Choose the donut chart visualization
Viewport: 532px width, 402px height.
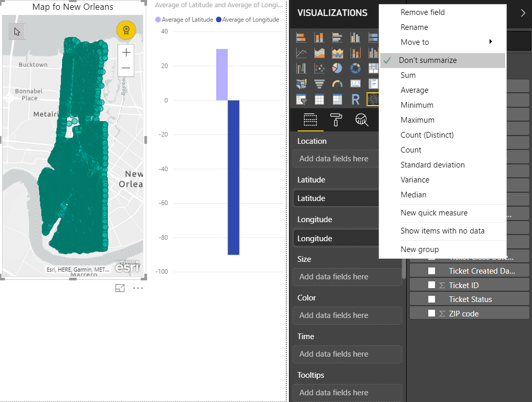click(x=355, y=68)
